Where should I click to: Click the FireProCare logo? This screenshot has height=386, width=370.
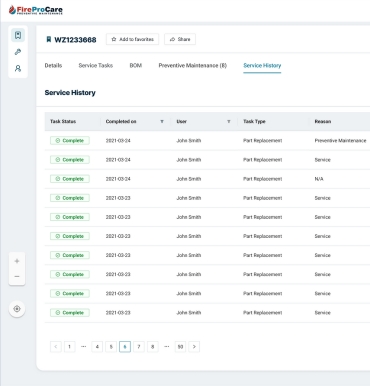pos(36,10)
